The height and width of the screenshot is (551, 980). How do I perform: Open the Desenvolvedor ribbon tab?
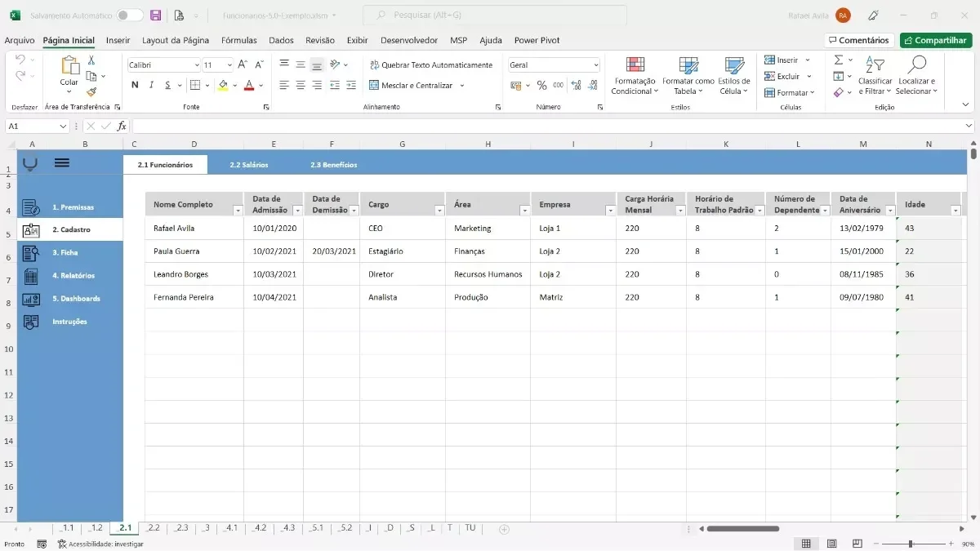[x=409, y=40]
